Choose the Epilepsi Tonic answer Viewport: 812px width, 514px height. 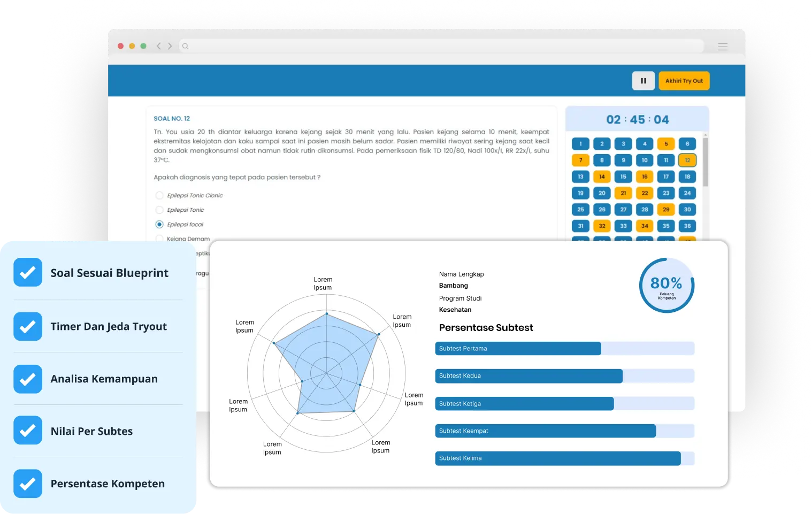[x=159, y=210]
